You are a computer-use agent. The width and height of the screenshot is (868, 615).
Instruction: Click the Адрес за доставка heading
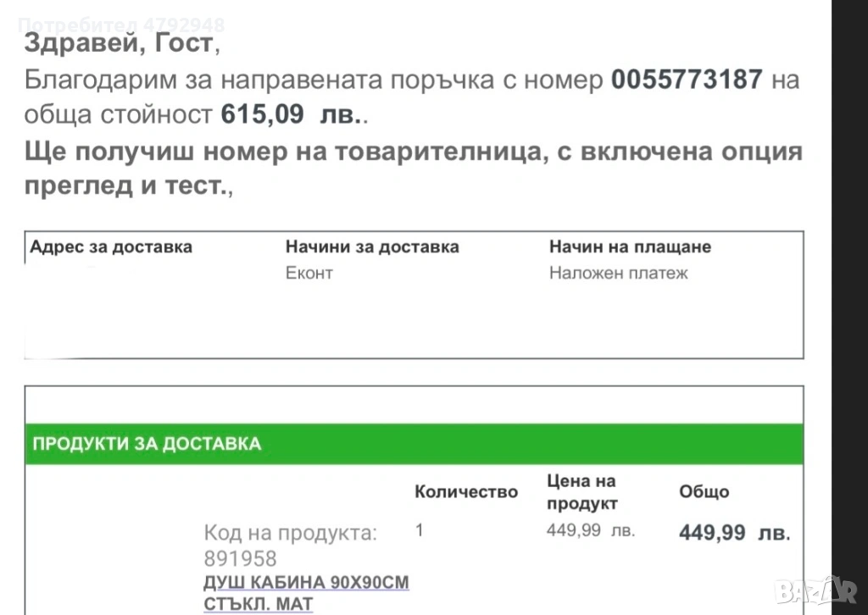(x=111, y=247)
